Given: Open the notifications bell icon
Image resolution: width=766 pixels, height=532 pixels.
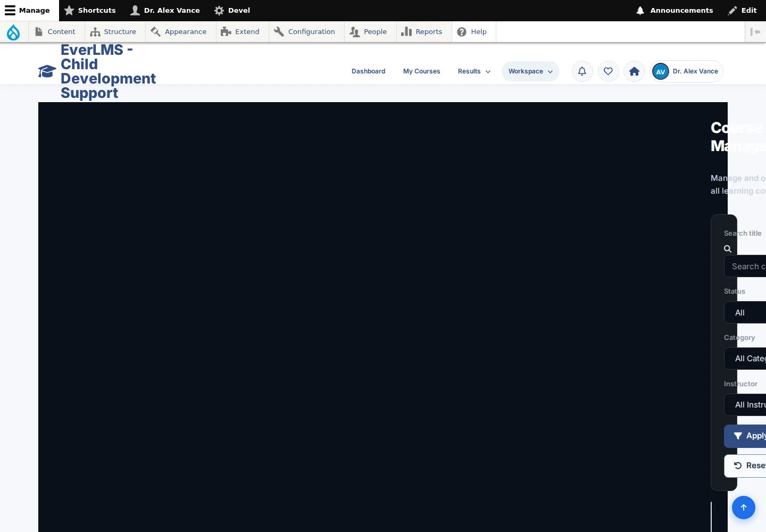Looking at the screenshot, I should click(x=582, y=71).
